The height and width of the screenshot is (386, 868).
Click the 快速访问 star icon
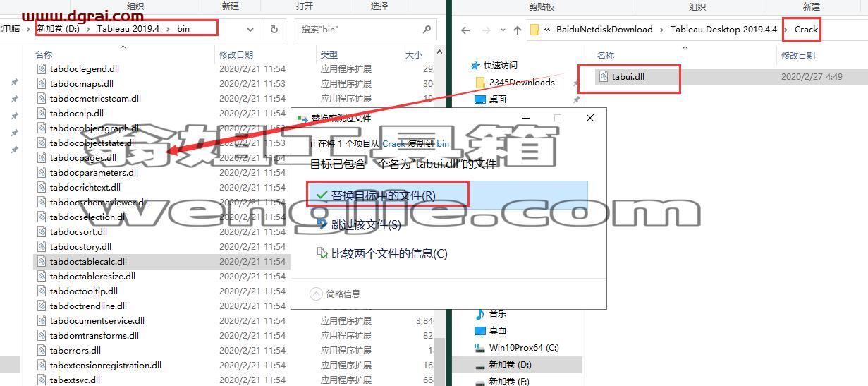coord(476,65)
